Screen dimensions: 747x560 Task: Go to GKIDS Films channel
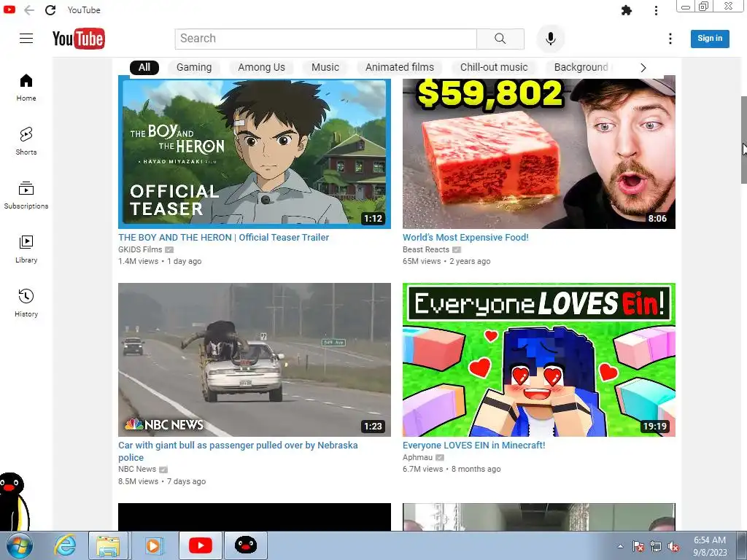tap(140, 249)
